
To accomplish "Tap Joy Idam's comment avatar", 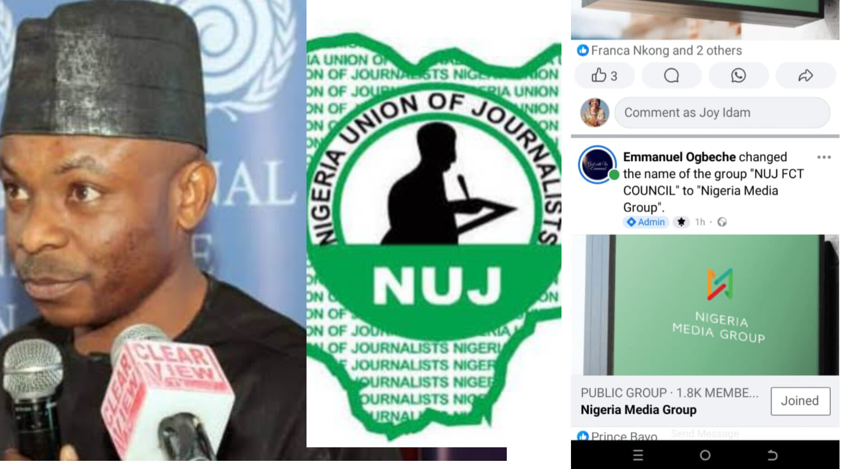I will (x=594, y=113).
